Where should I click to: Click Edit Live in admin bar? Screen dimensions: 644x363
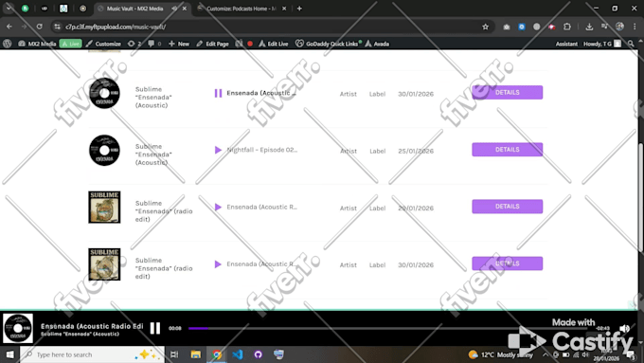point(274,44)
